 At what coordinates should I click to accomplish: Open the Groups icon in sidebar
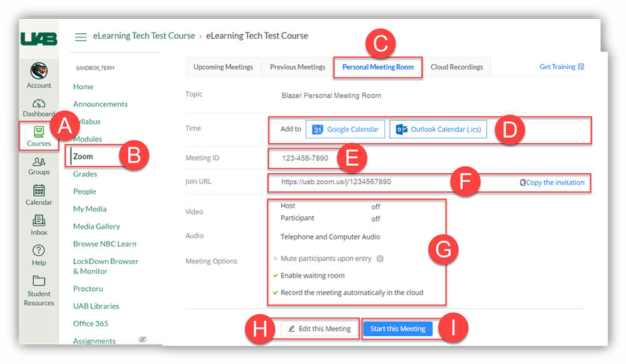(x=39, y=161)
